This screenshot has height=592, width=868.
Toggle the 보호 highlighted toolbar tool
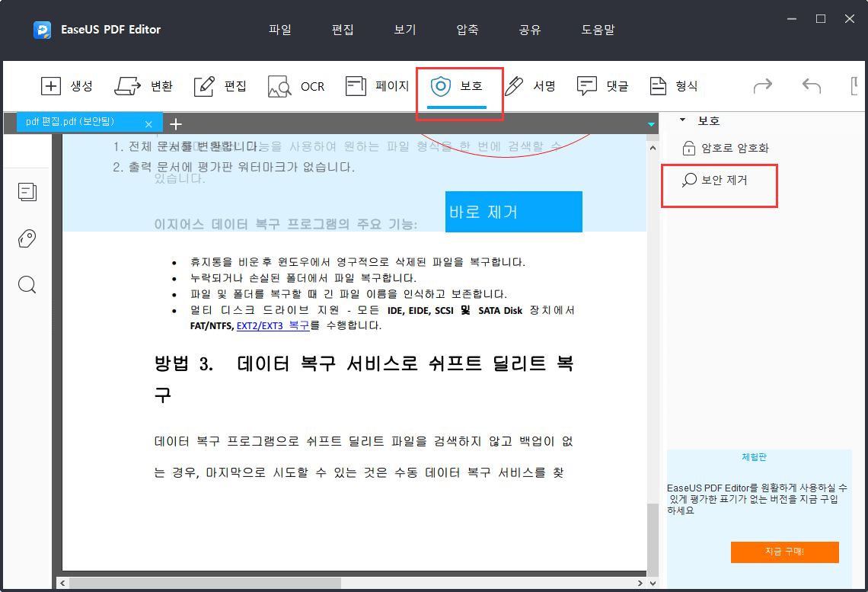(x=459, y=86)
